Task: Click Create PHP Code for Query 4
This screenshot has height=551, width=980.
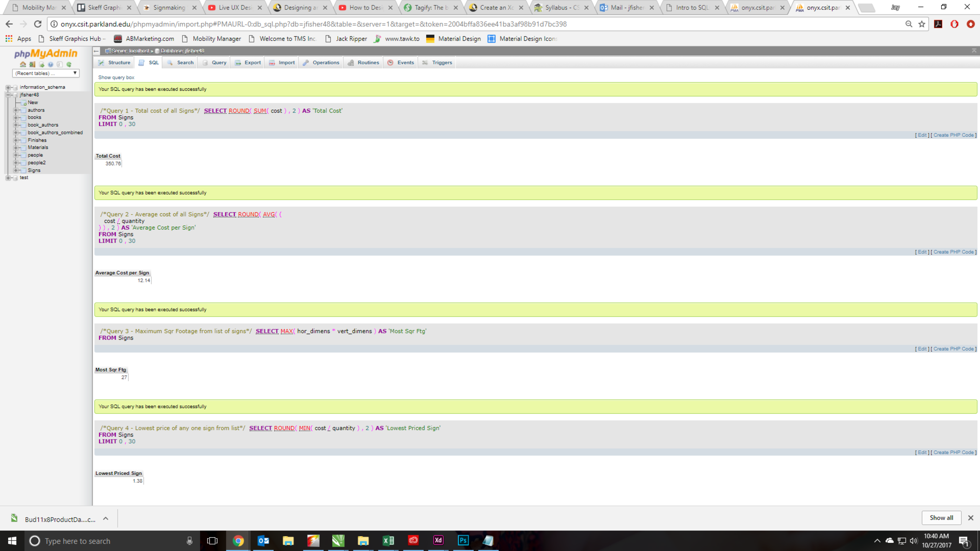Action: (953, 452)
